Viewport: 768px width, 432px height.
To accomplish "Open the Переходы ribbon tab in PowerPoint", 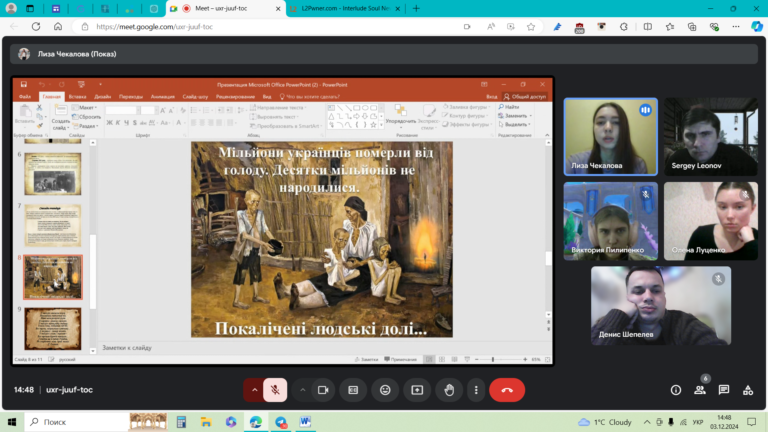I will coord(131,96).
